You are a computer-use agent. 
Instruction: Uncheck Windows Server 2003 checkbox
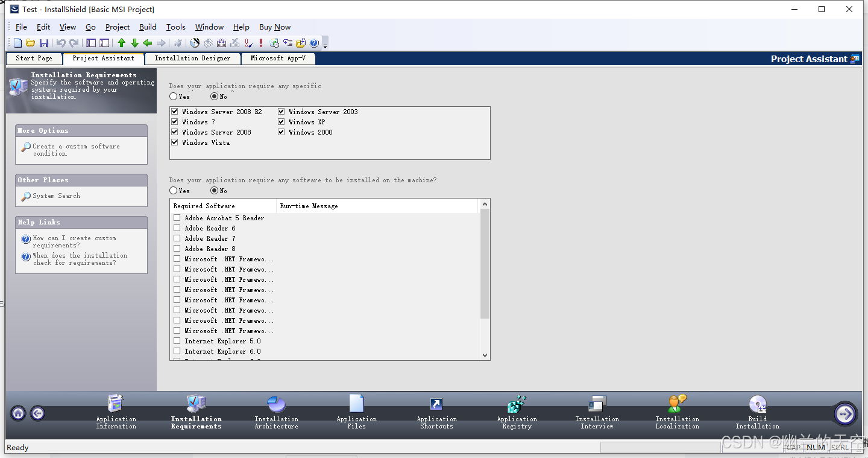point(281,112)
